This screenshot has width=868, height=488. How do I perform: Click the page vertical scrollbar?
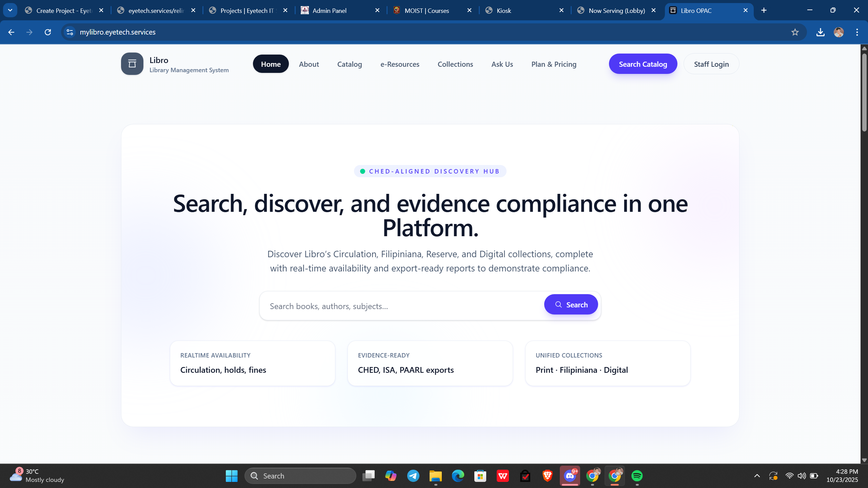[864, 91]
